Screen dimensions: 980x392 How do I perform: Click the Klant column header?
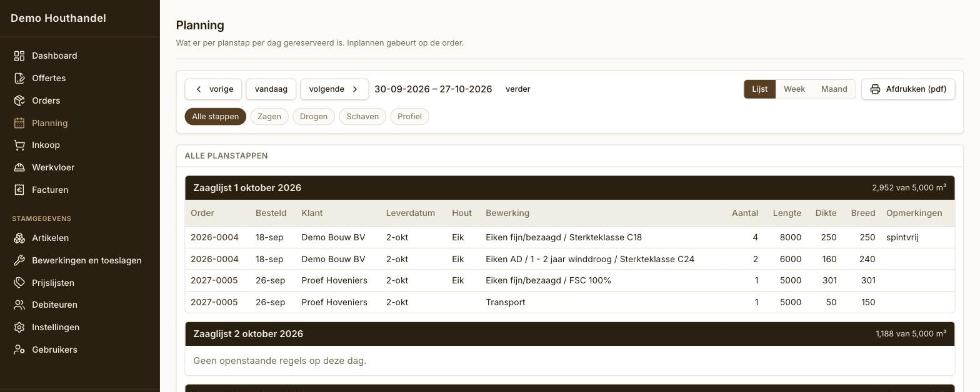coord(312,213)
